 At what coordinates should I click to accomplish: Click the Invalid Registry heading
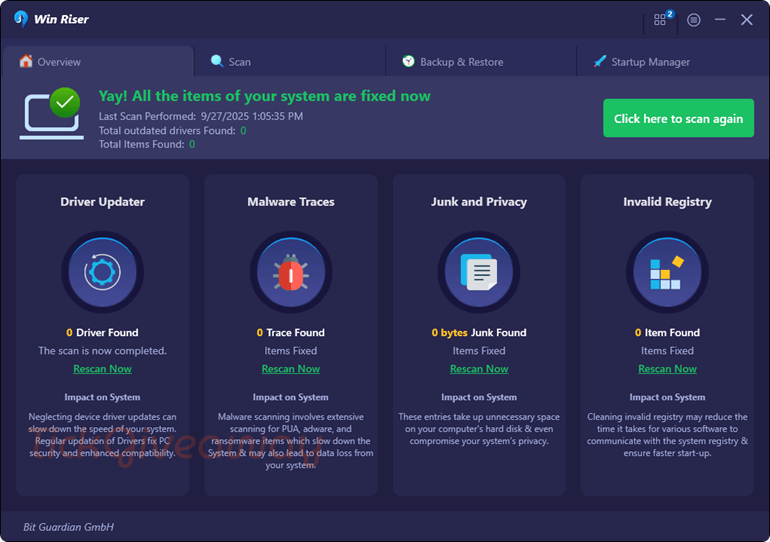point(667,202)
